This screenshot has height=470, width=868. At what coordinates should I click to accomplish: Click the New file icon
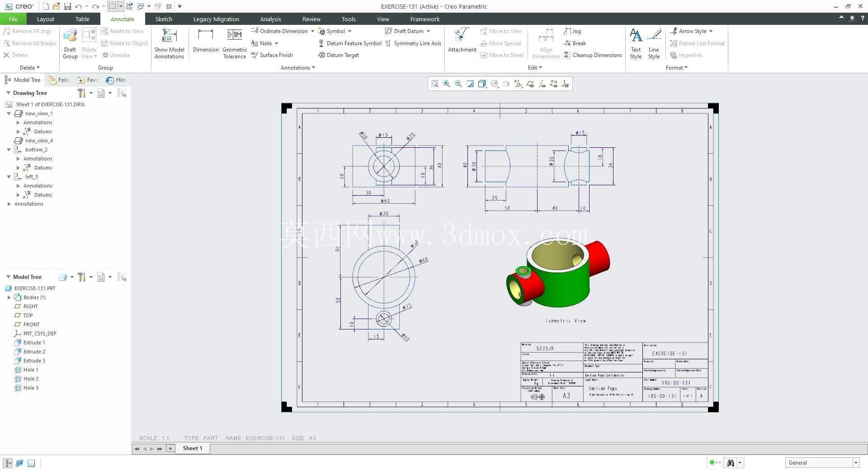(x=46, y=6)
